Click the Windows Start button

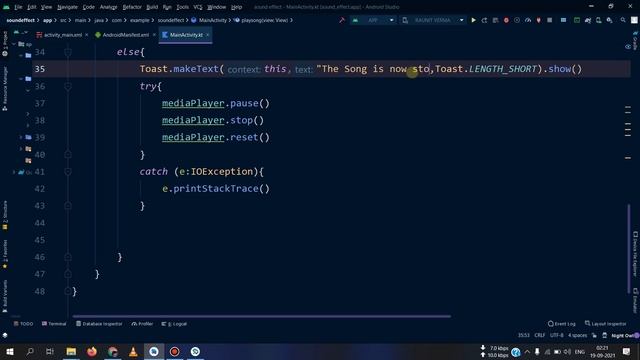(x=9, y=351)
